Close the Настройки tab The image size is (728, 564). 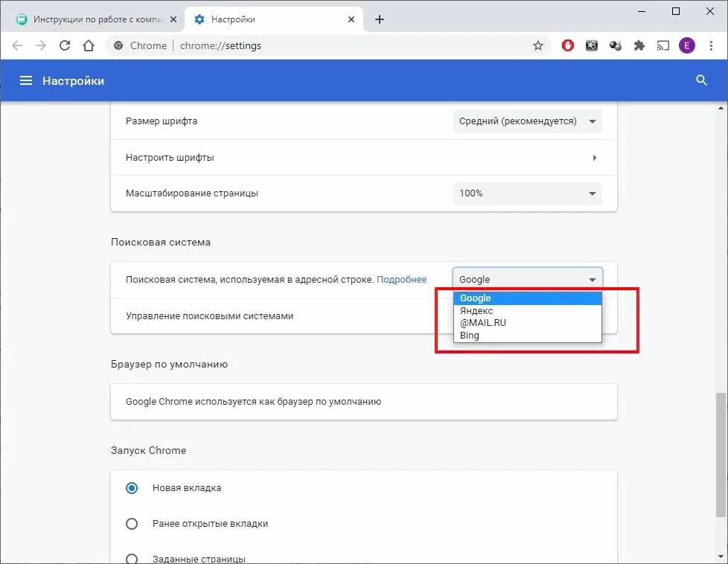click(351, 19)
